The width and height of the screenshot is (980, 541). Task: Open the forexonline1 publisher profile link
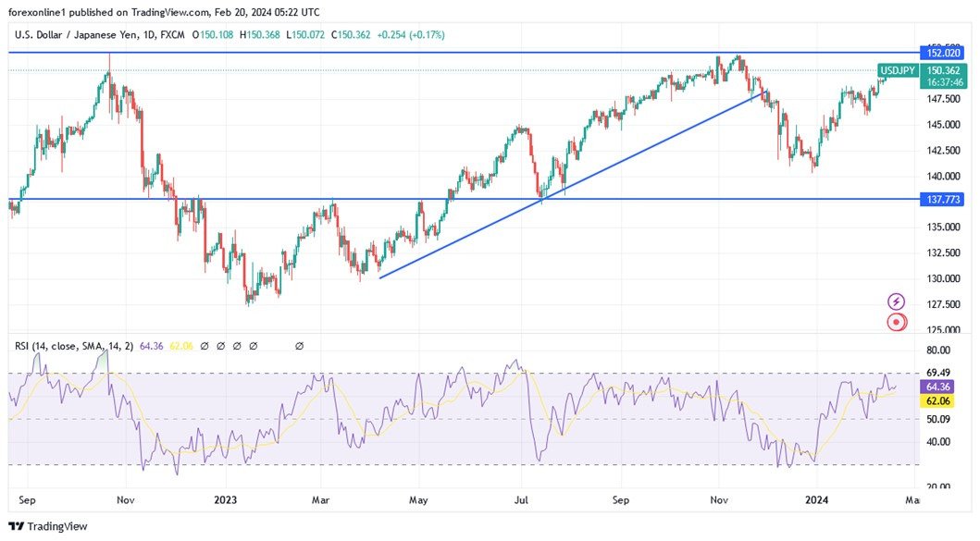(x=37, y=12)
